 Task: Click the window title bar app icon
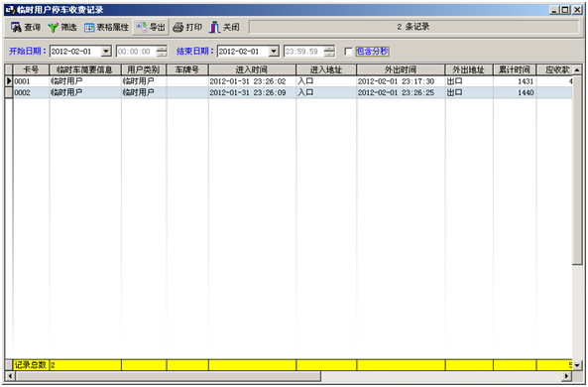[x=10, y=10]
